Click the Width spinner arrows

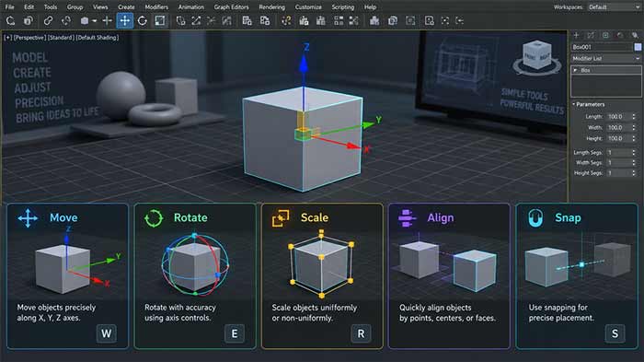[x=634, y=127]
